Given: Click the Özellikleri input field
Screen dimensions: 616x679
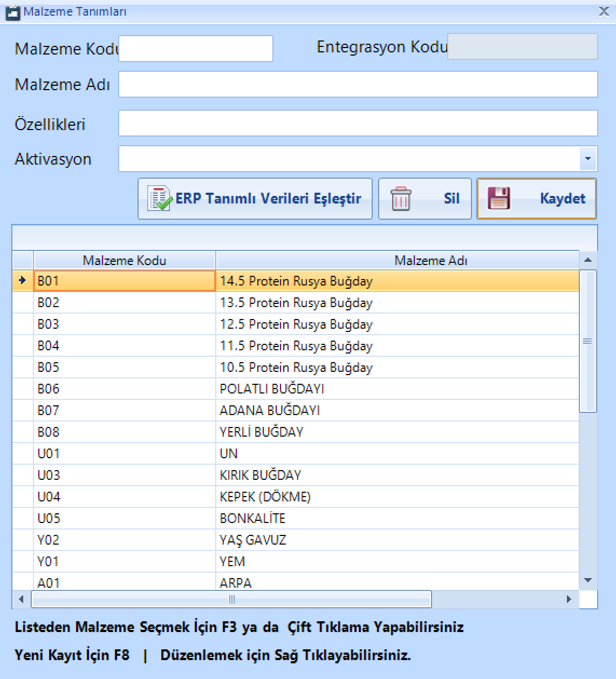Looking at the screenshot, I should coord(358,124).
